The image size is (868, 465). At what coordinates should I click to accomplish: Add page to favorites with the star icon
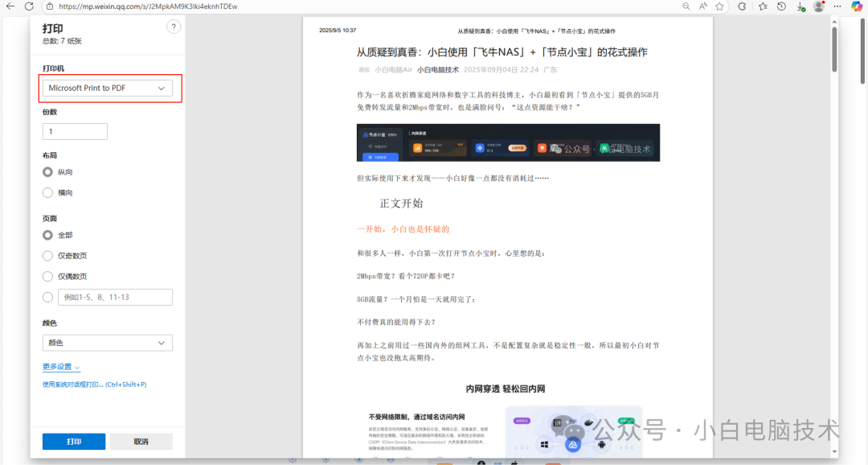pos(719,6)
